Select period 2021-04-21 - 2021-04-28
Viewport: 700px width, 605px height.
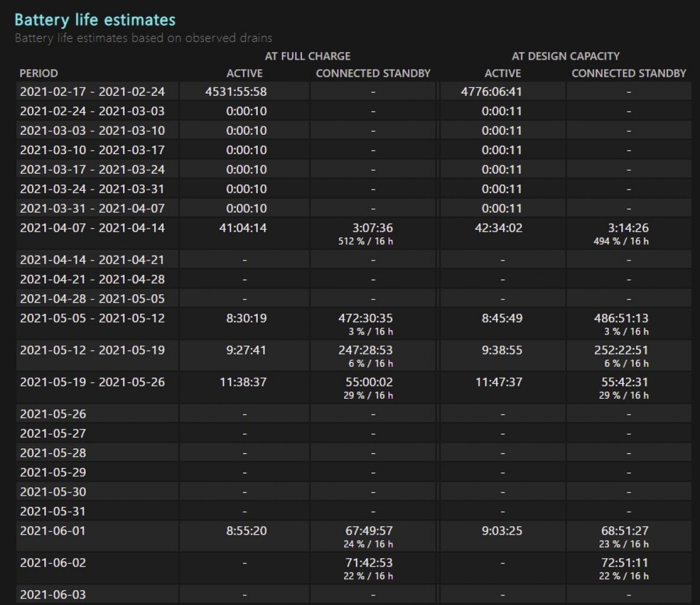(x=92, y=279)
